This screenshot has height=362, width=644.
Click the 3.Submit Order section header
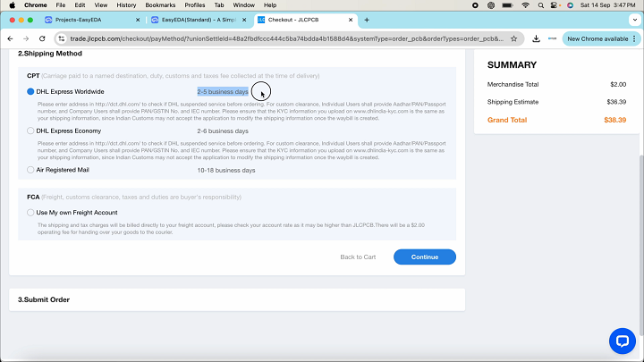coord(44,299)
